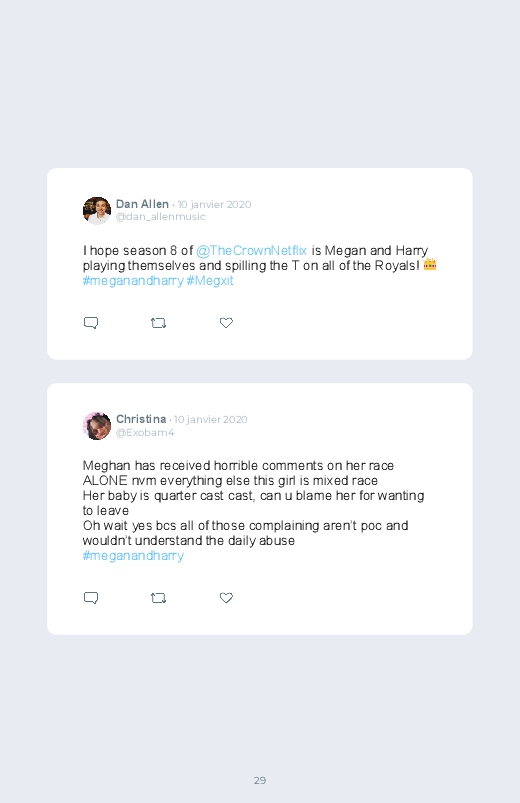Screen dimensions: 520x803
Task: Open Christina's profile picture
Action: coord(97,426)
